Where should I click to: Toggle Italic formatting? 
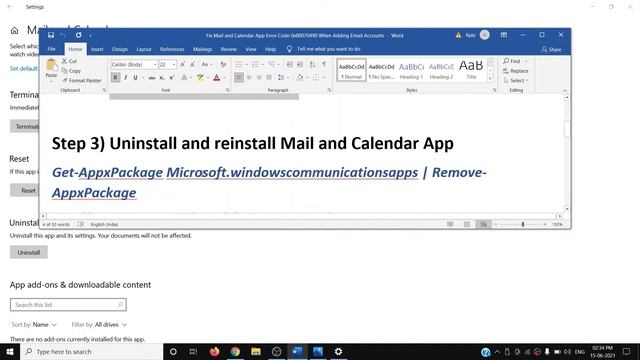[126, 78]
